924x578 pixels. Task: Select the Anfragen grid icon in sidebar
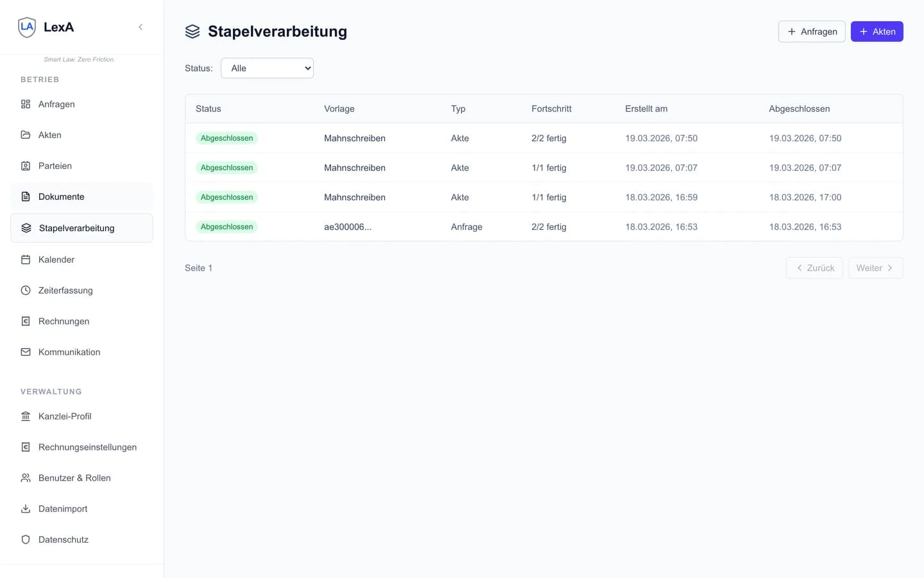25,103
